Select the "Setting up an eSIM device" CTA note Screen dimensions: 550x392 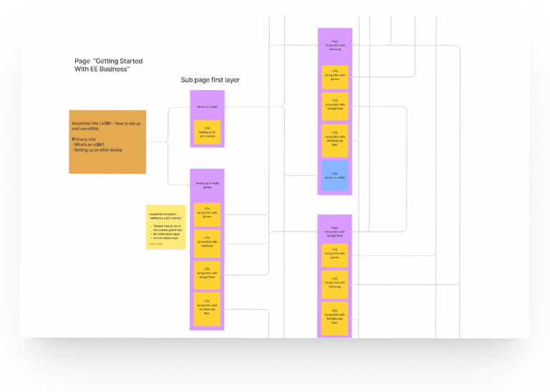coord(207,133)
